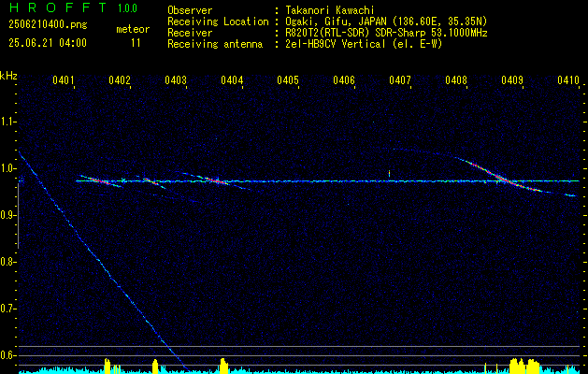
Task: Click the 0406 time marker
Action: (344, 79)
